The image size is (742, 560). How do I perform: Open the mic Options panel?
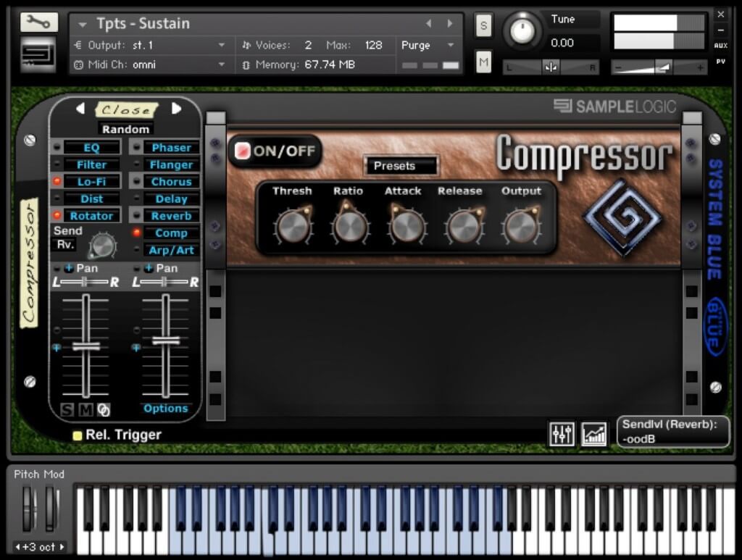166,408
